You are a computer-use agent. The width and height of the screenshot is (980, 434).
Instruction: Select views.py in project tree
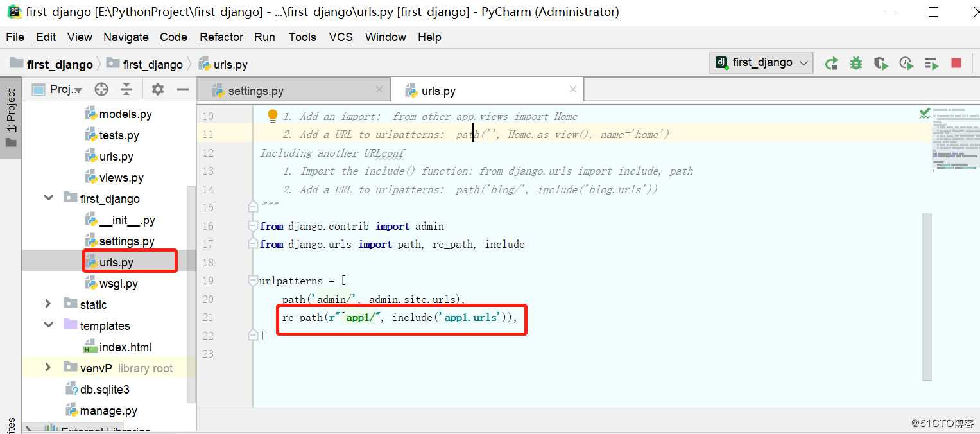tap(114, 178)
